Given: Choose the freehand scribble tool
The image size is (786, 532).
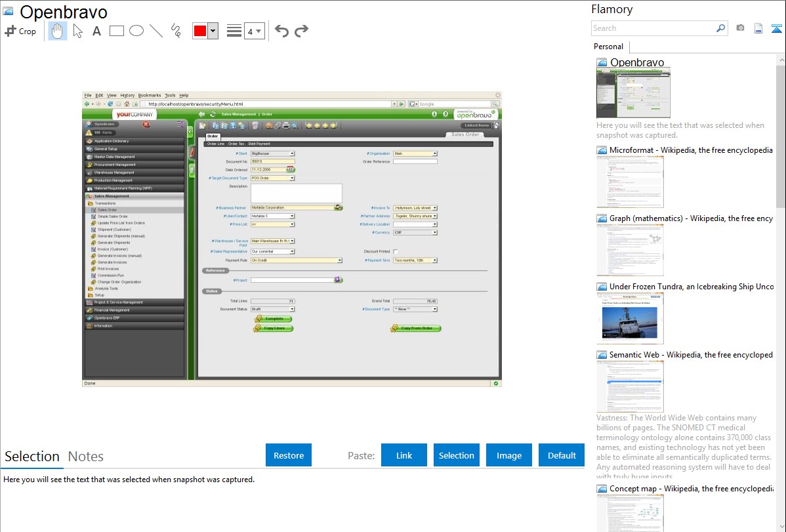Looking at the screenshot, I should point(176,31).
